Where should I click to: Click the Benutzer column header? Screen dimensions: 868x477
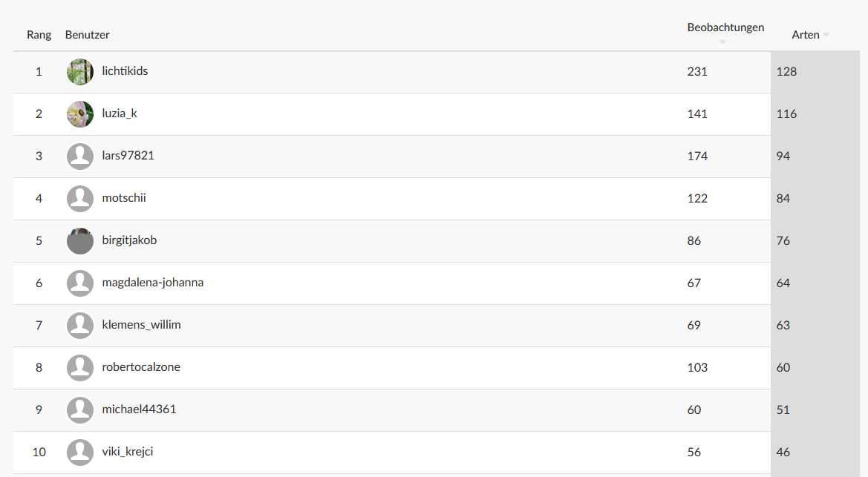point(88,35)
